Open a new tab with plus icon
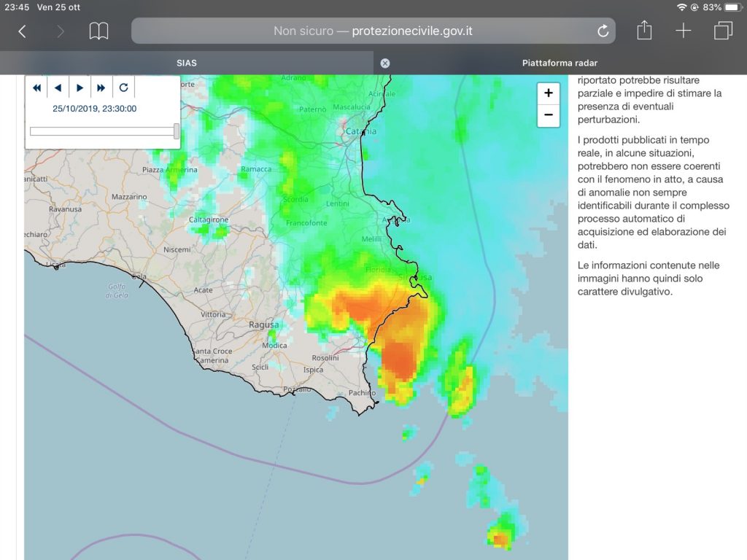The height and width of the screenshot is (560, 747). (683, 31)
